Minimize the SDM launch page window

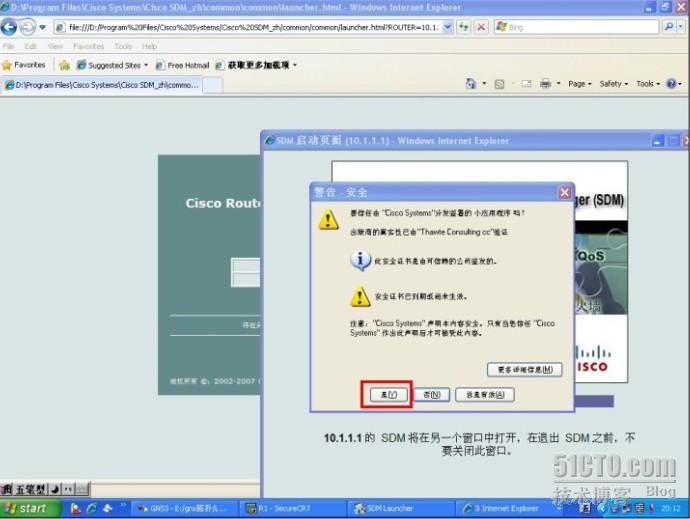click(657, 141)
